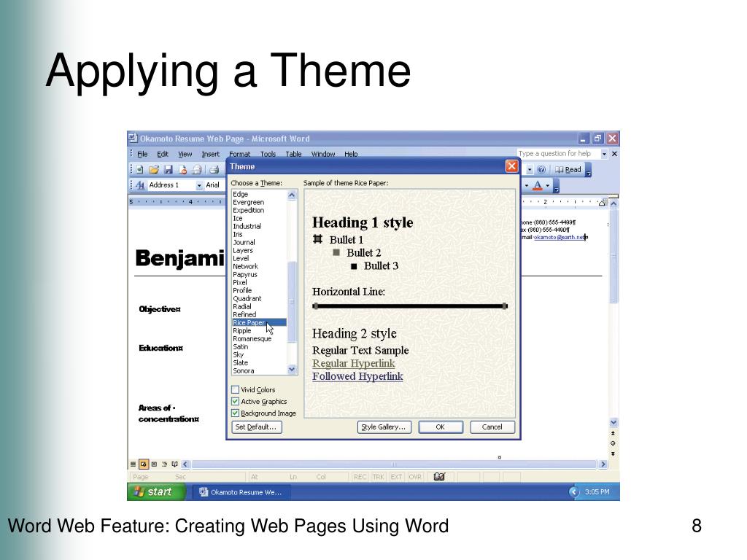Image resolution: width=747 pixels, height=560 pixels.
Task: Click spelling and grammar status book icon
Action: click(439, 477)
